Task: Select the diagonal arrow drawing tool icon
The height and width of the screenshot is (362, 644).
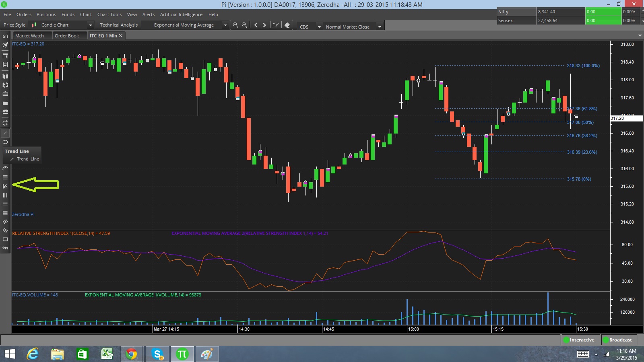Action: 5,186
